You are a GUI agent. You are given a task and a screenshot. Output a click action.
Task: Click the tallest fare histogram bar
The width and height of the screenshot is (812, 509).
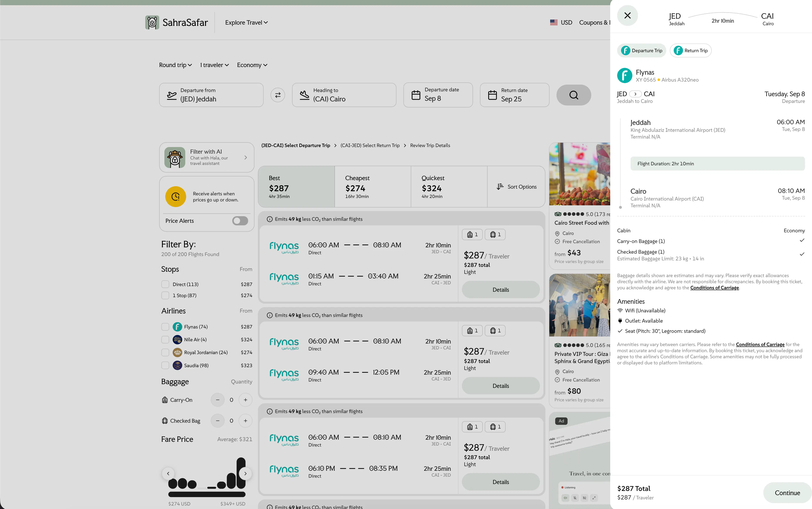[241, 473]
